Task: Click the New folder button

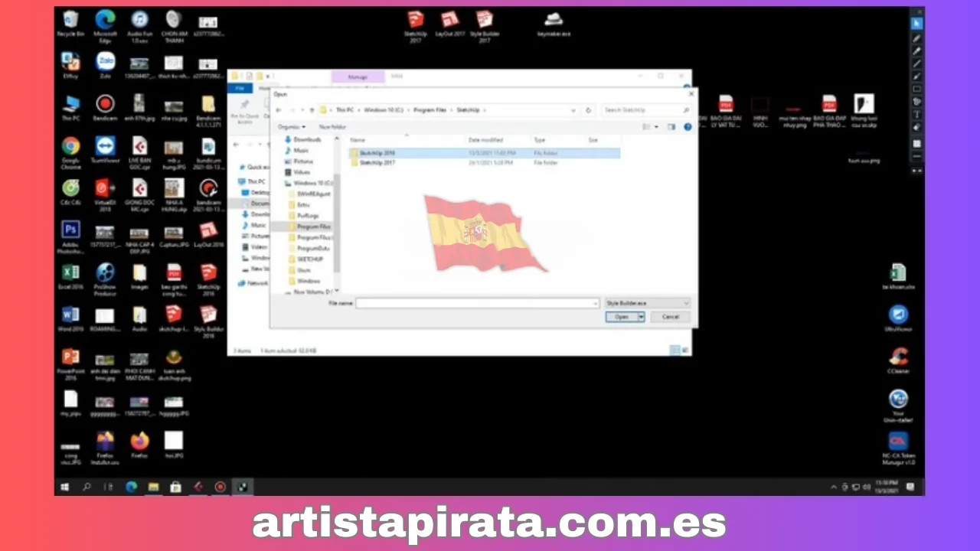Action: tap(332, 127)
